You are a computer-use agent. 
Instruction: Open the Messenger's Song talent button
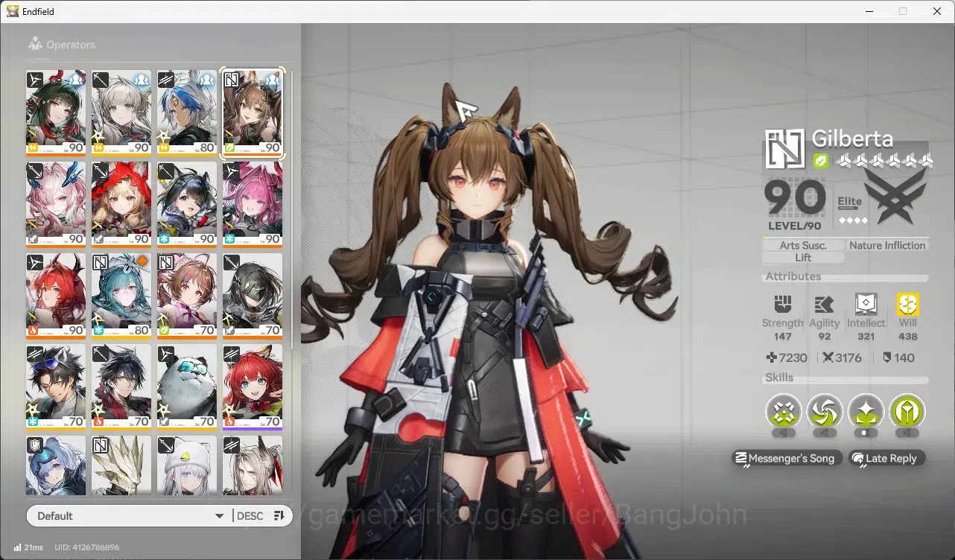click(787, 458)
